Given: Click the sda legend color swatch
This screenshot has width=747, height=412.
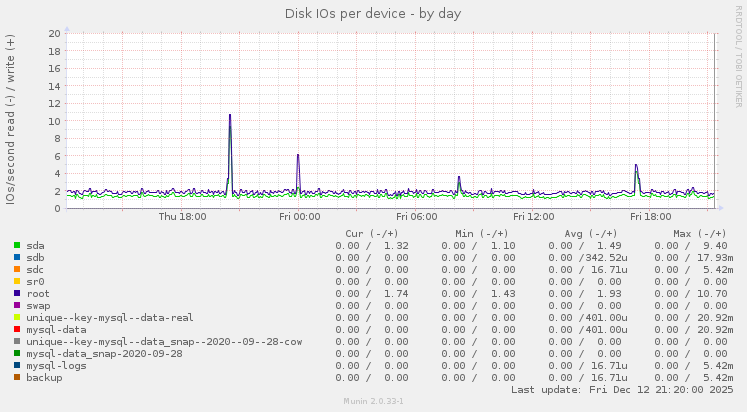Looking at the screenshot, I should 17,245.
